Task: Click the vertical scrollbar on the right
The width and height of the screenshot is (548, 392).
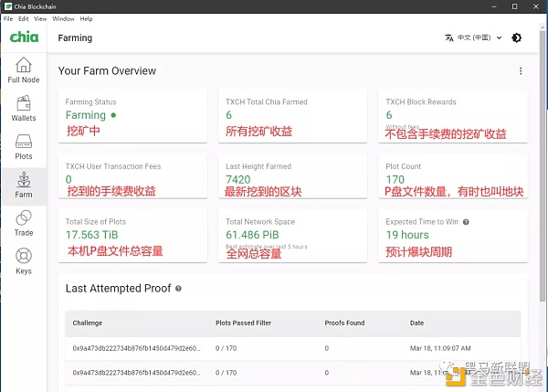Action: 543,164
